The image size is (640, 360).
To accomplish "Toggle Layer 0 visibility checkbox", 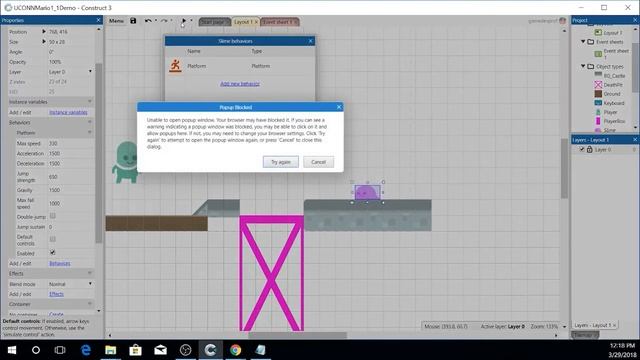I will 582,149.
